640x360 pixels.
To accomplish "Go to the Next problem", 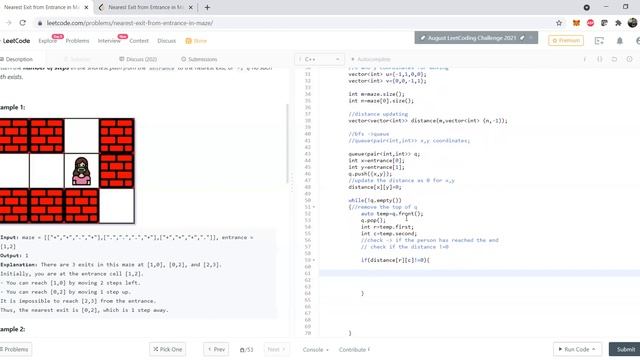I will click(x=276, y=349).
